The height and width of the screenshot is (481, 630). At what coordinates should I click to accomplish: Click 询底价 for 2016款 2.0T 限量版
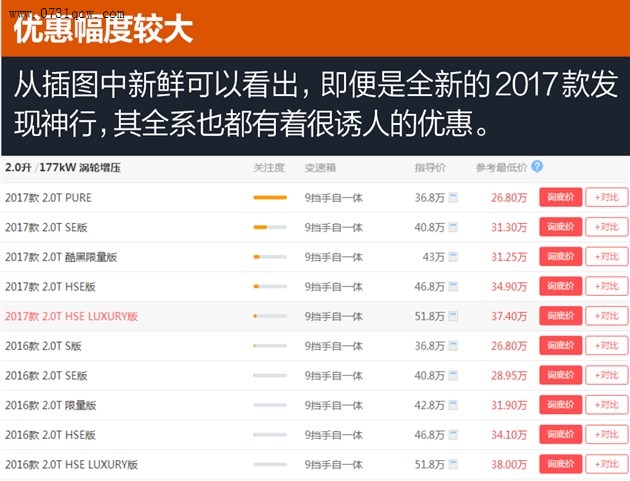tap(560, 405)
